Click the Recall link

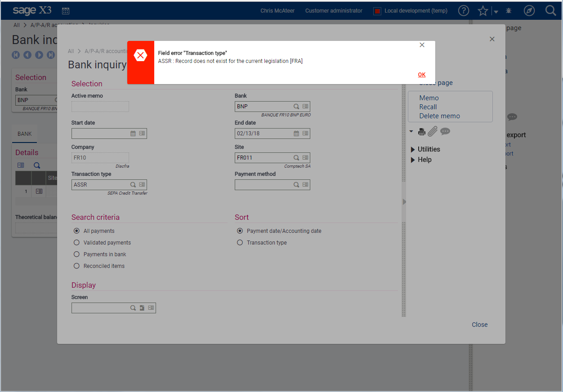pos(428,107)
